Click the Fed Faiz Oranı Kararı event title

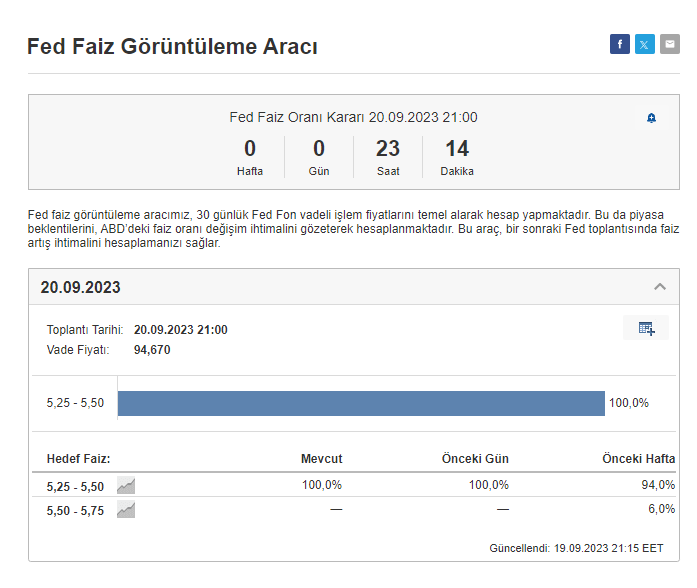[353, 117]
